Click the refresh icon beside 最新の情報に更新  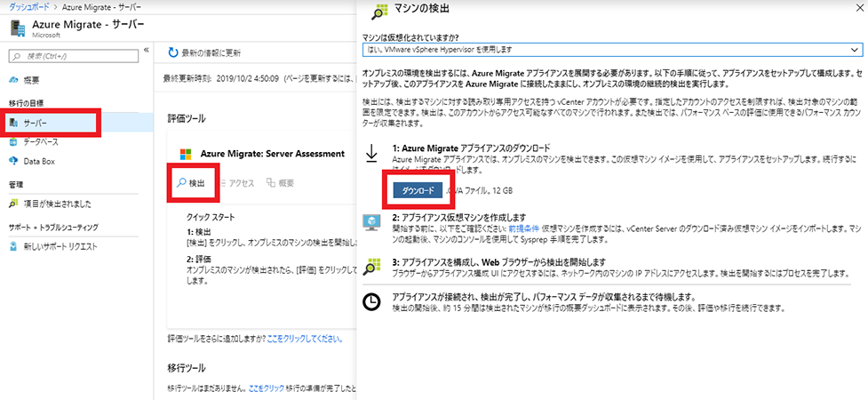pos(172,53)
